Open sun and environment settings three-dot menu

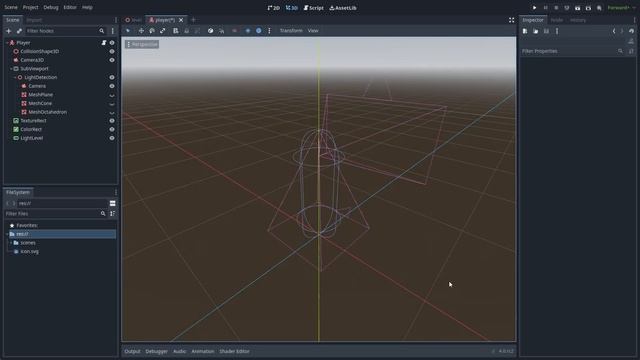click(x=269, y=31)
